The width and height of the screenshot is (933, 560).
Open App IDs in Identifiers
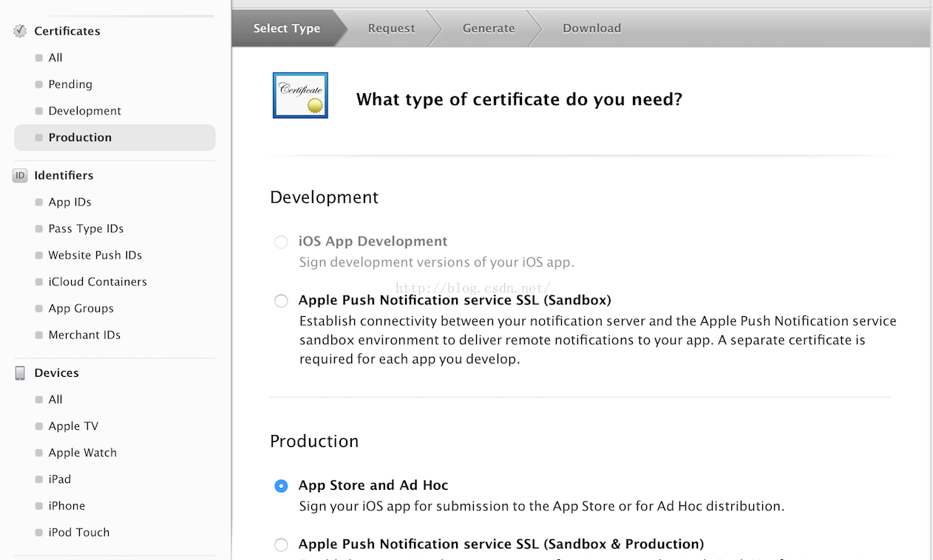[69, 202]
